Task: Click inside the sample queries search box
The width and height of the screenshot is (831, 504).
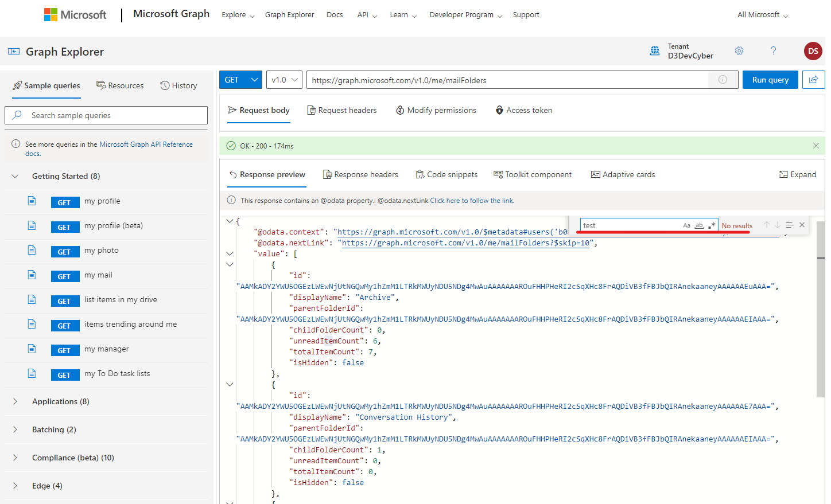Action: [106, 115]
